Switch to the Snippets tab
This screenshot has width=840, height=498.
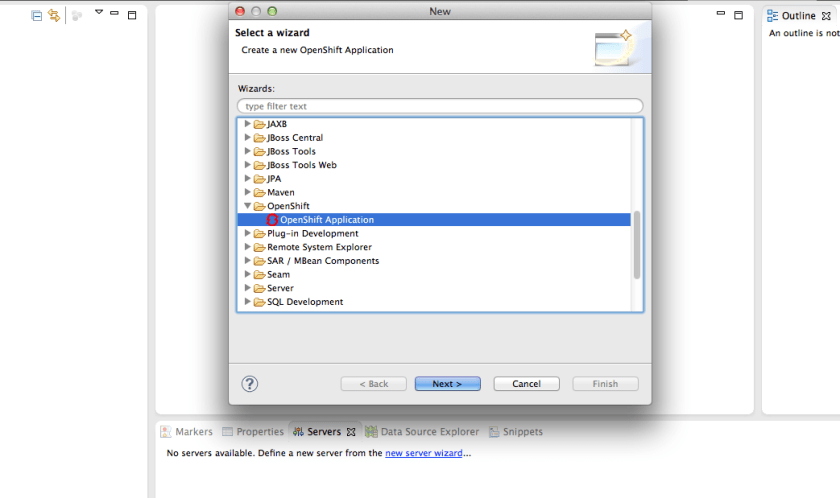point(515,432)
